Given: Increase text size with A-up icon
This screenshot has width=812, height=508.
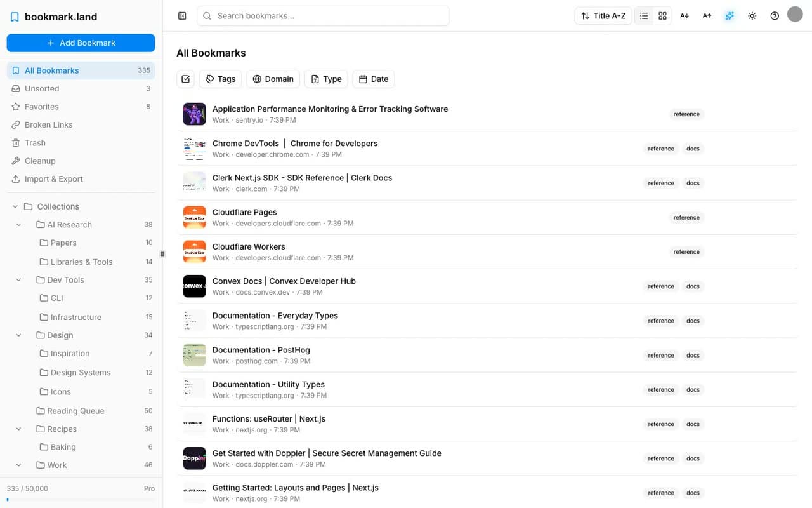Looking at the screenshot, I should (707, 16).
